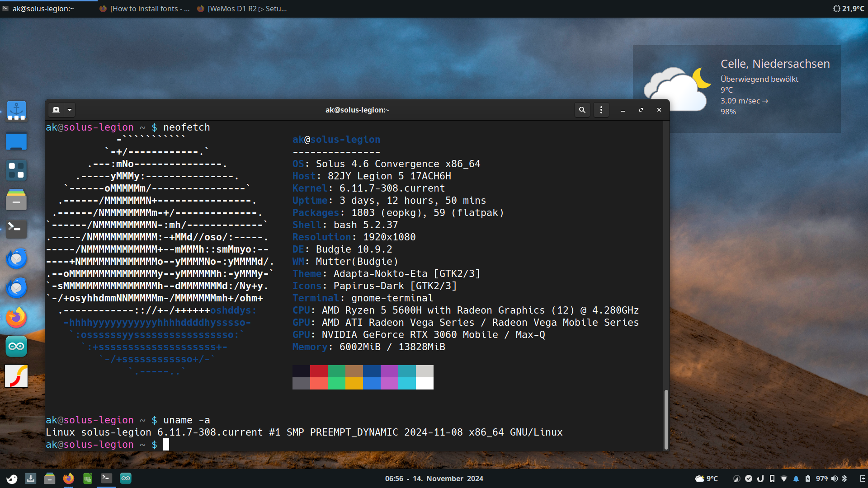Open the notification bell in the tray
868x488 pixels.
[796, 479]
